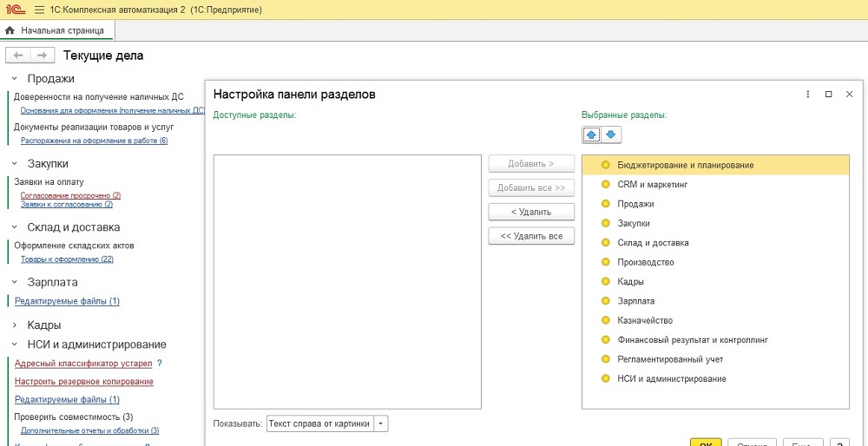Collapse the Склад и доставка section

[15, 227]
